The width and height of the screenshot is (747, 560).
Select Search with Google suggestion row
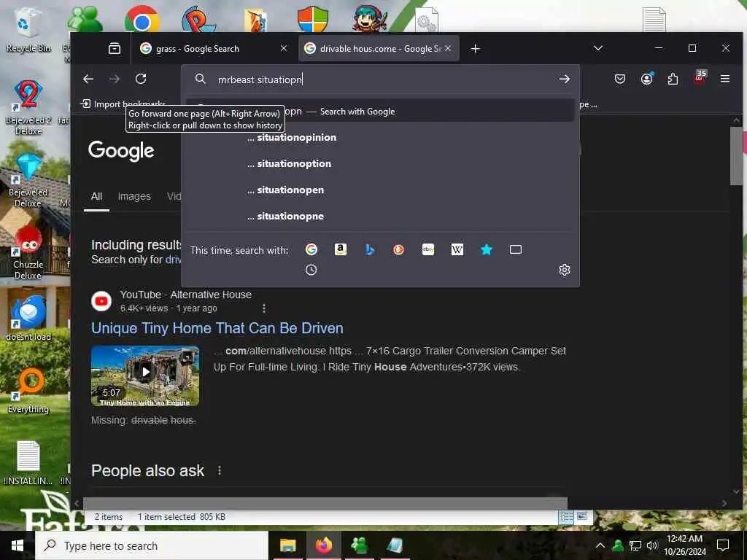(380, 111)
